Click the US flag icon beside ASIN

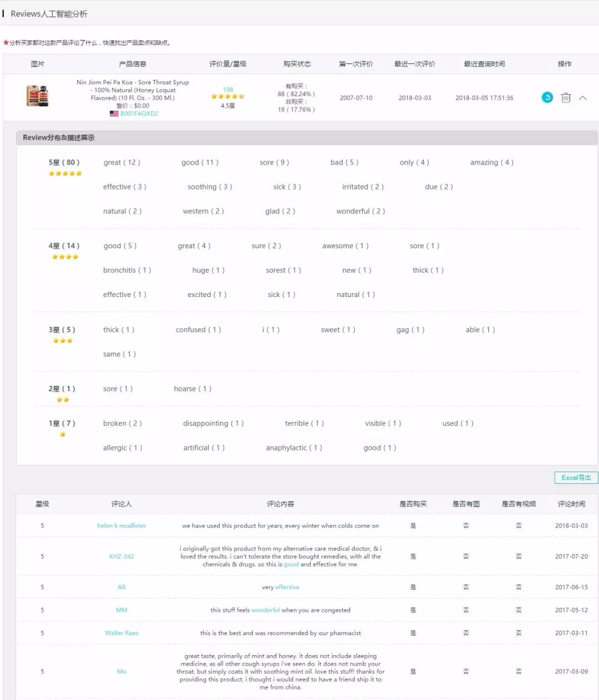[x=114, y=114]
